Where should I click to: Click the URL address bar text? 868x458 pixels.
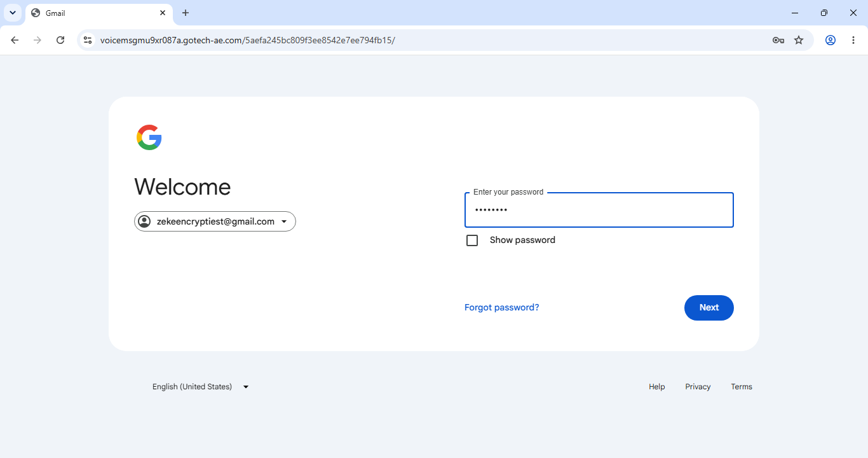coord(248,40)
